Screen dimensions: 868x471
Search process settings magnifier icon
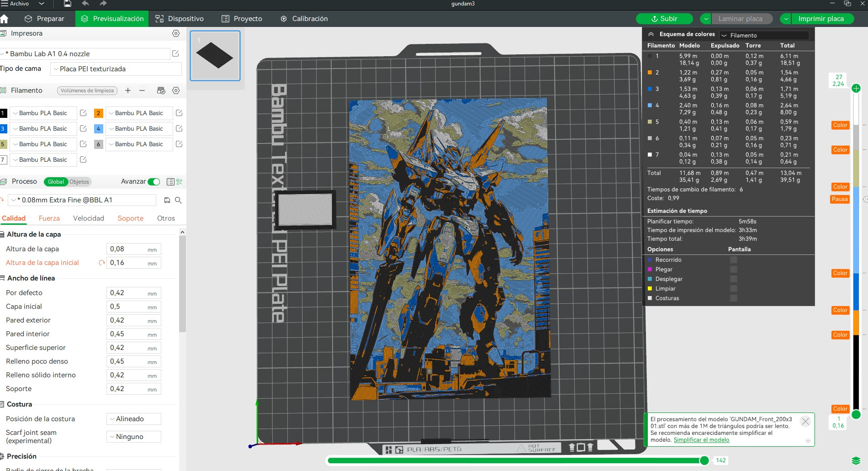click(178, 200)
